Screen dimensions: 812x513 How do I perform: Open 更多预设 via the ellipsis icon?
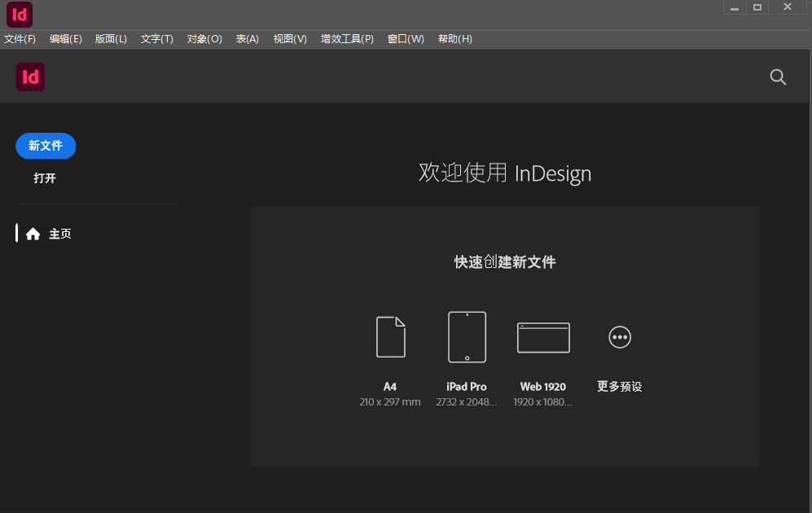click(620, 336)
